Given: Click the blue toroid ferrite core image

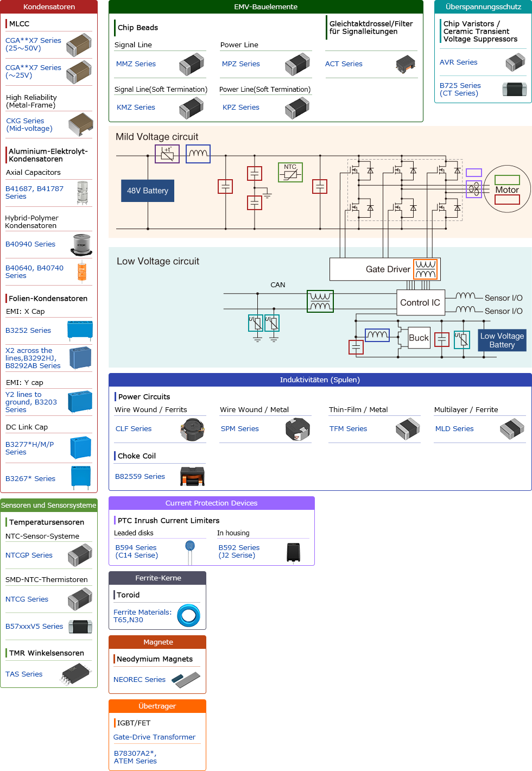Looking at the screenshot, I should (x=188, y=616).
